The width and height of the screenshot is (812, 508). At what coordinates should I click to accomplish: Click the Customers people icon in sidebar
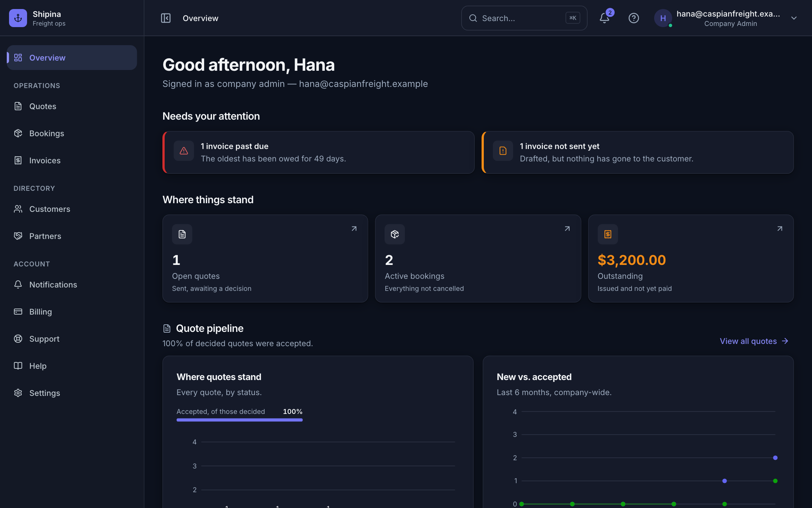[x=18, y=209]
